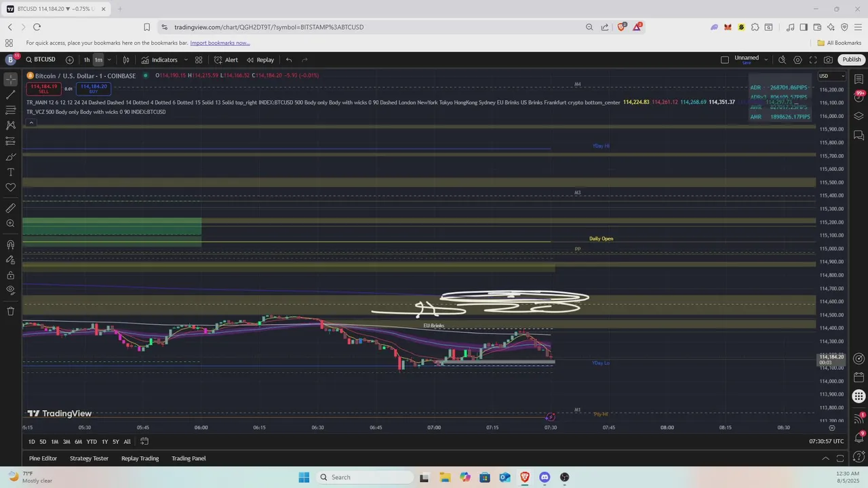Select the 1m timeframe button
Image resolution: width=868 pixels, height=488 pixels.
98,60
